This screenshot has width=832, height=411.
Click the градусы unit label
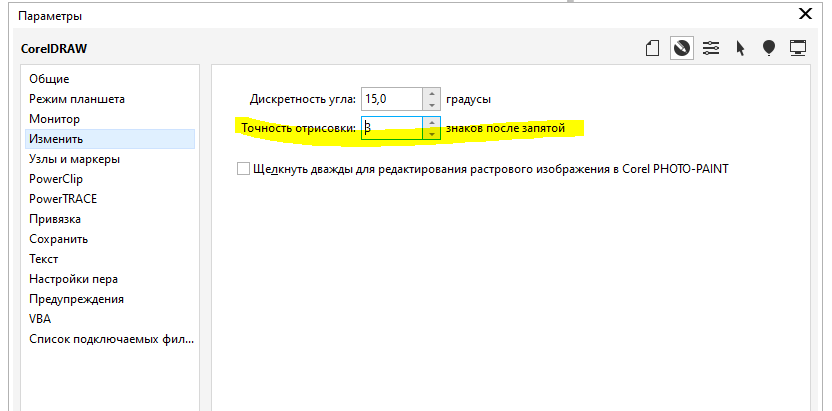tap(469, 99)
